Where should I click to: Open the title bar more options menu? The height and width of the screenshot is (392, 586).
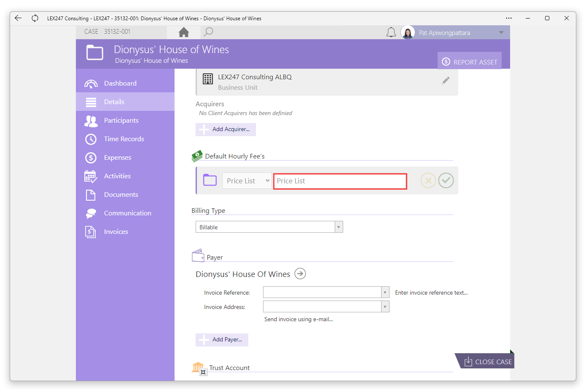[x=509, y=18]
